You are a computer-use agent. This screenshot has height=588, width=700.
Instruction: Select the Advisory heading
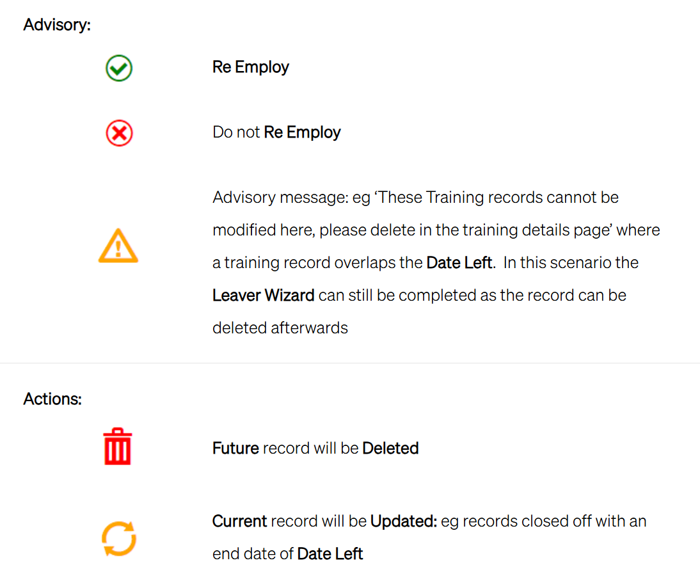[x=57, y=24]
